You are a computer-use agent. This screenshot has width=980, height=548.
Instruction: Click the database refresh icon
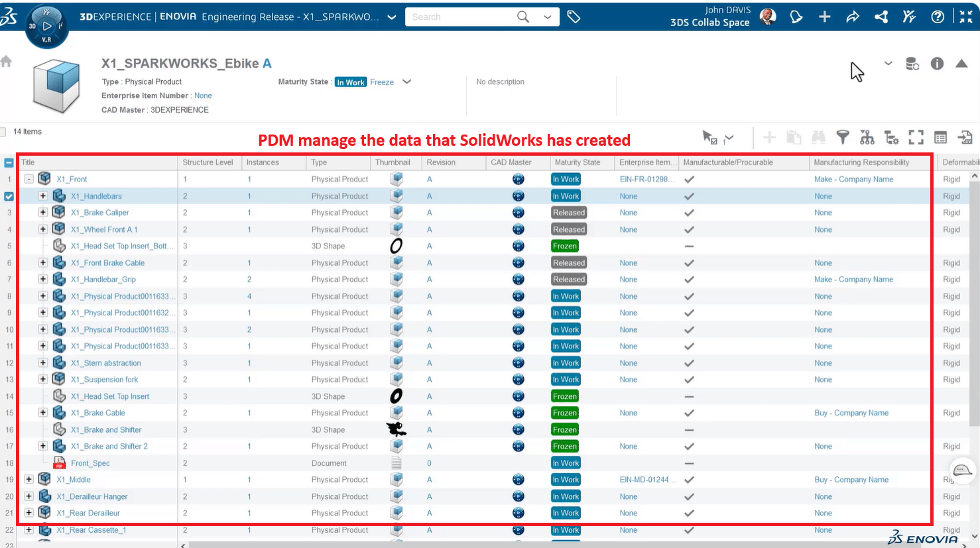[912, 64]
